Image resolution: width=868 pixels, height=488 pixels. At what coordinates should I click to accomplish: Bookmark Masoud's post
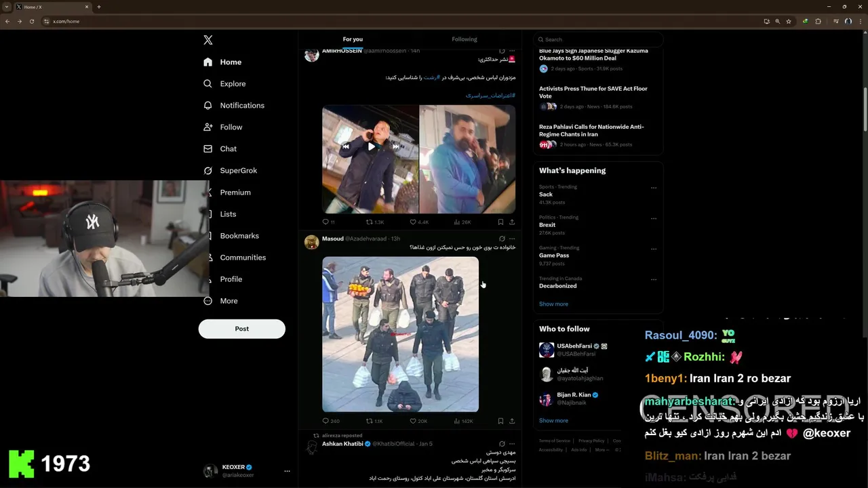[x=500, y=421]
